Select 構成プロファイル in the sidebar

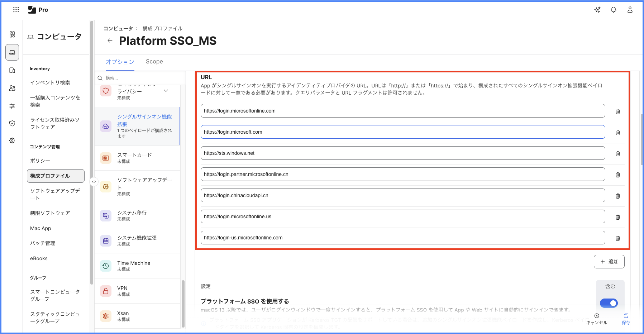[56, 176]
